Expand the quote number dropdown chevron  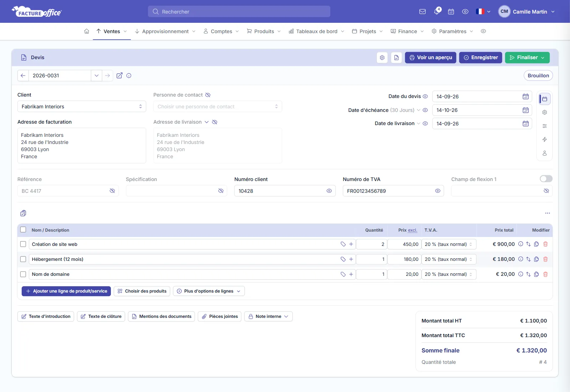click(x=97, y=76)
